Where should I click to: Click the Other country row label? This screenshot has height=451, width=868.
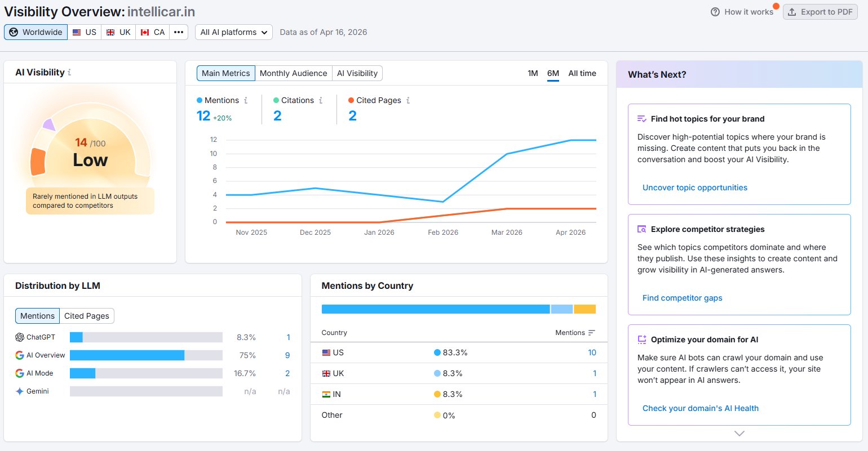332,415
